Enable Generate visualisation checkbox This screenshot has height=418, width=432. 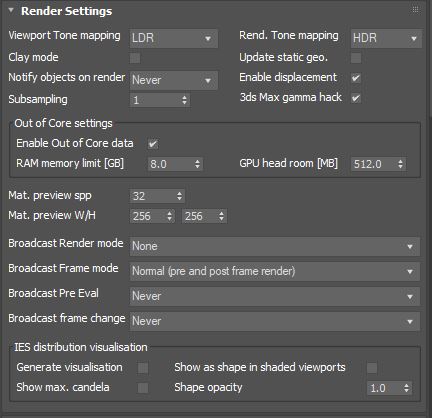(143, 368)
